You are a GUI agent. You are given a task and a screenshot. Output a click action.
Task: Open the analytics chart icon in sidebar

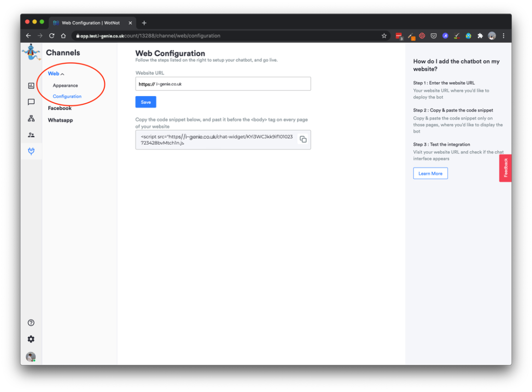tap(31, 86)
